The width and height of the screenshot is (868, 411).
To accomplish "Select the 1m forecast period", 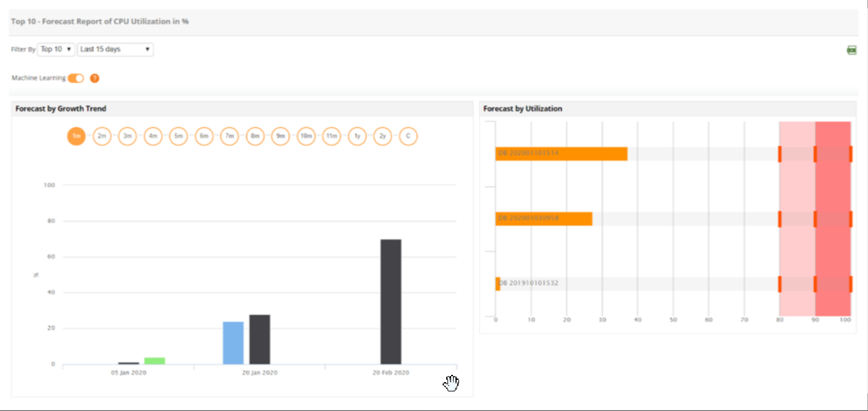I will coord(76,136).
